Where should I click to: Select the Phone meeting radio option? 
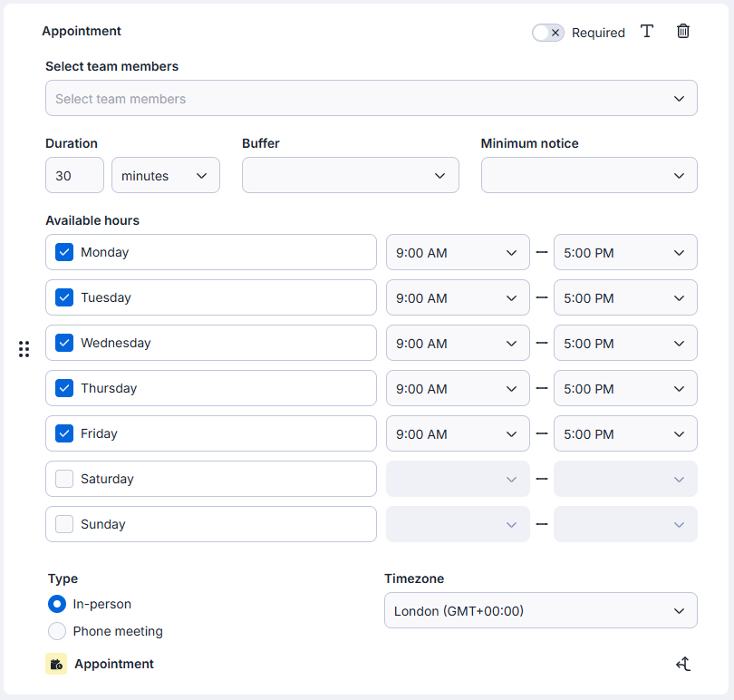pyautogui.click(x=57, y=631)
